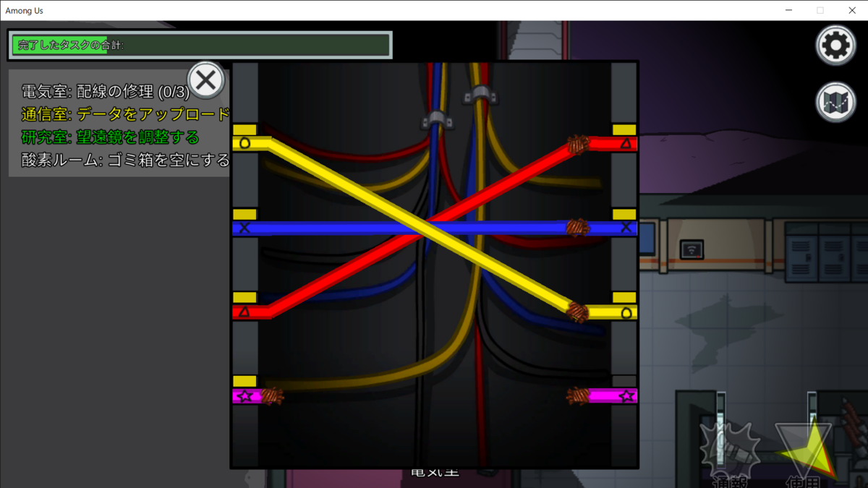
Task: Open the ship map icon
Action: pyautogui.click(x=835, y=102)
